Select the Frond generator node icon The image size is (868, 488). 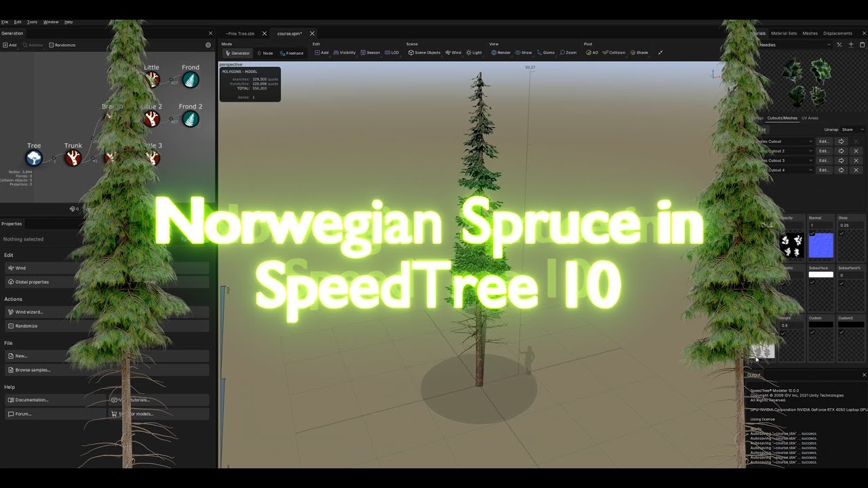pyautogui.click(x=191, y=80)
